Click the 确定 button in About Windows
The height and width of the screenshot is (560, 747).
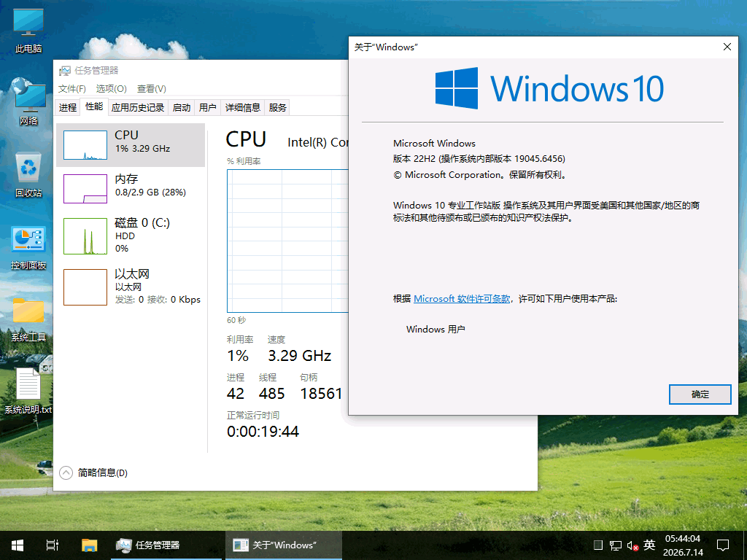coord(700,394)
